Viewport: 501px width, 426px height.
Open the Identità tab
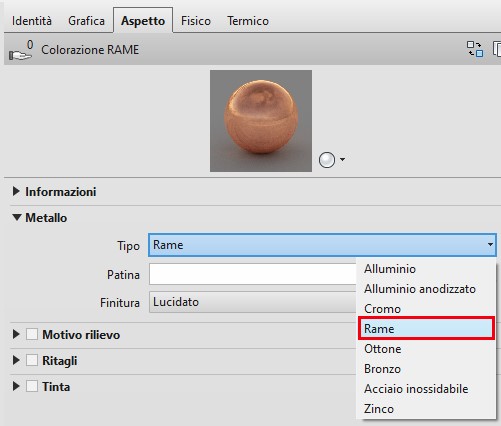coord(32,21)
